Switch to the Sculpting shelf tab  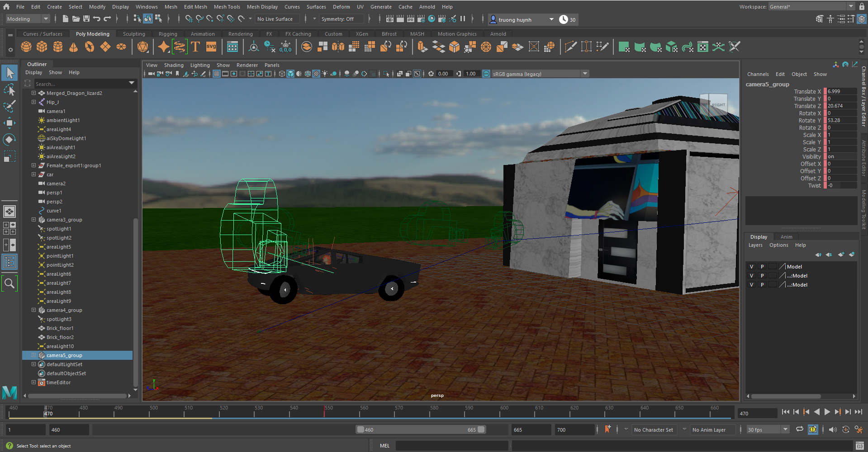coord(134,33)
